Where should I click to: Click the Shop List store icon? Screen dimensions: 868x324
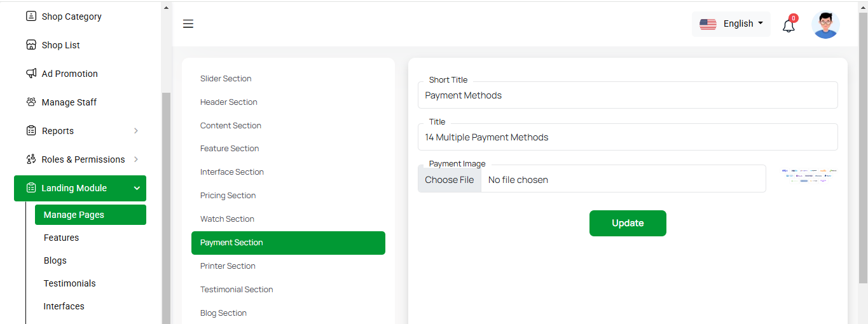tap(31, 45)
